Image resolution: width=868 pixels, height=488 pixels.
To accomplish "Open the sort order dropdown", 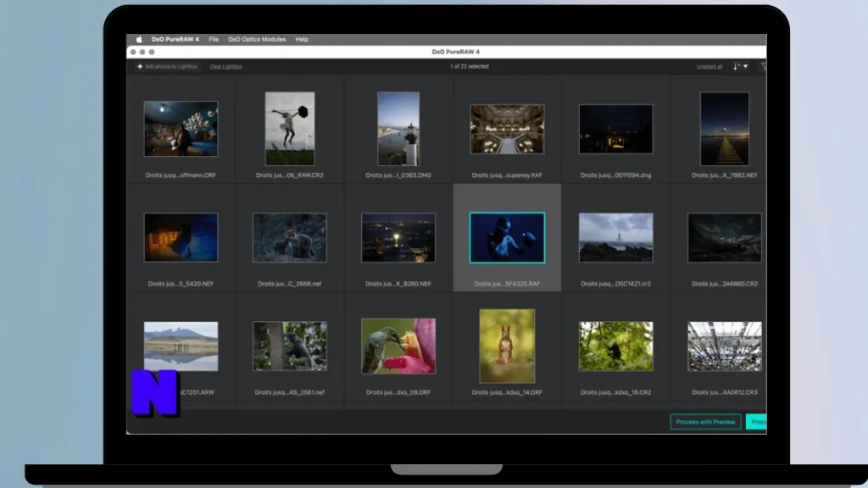I will 741,66.
